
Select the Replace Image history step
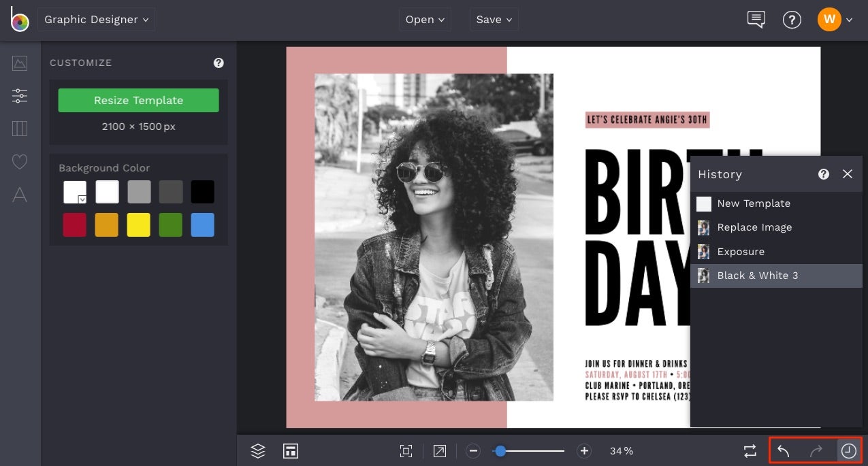pyautogui.click(x=754, y=227)
